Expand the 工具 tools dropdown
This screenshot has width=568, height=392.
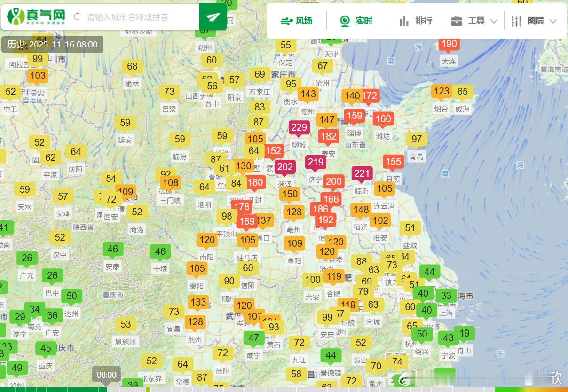(474, 21)
